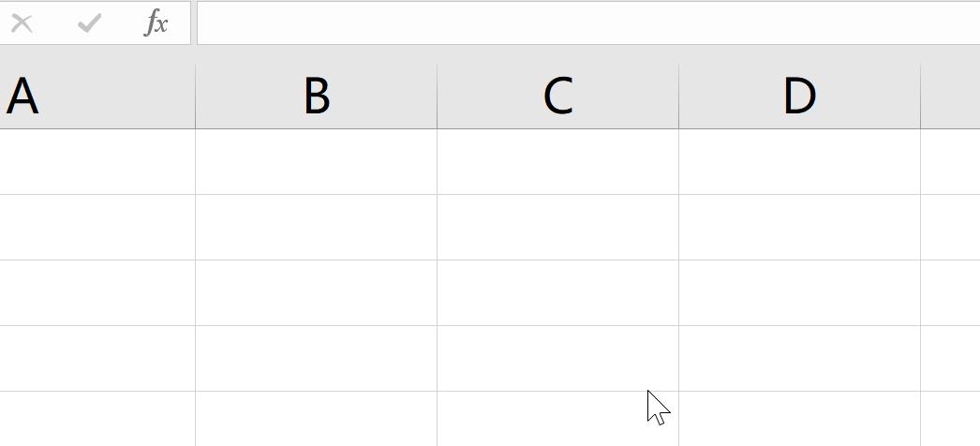Open Insert Function via the fx icon
Screen dimensions: 980x446
click(x=156, y=23)
